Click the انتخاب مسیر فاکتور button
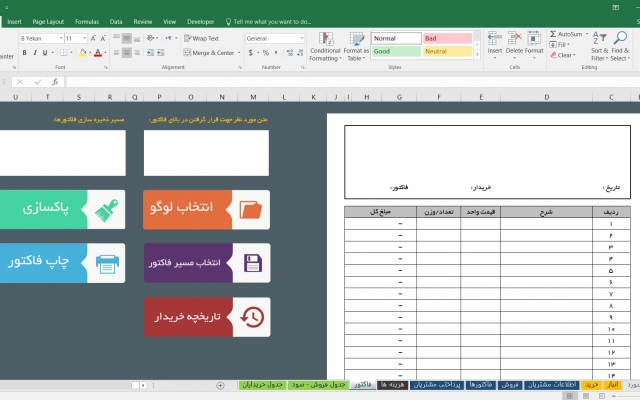640x400 pixels. [x=207, y=263]
